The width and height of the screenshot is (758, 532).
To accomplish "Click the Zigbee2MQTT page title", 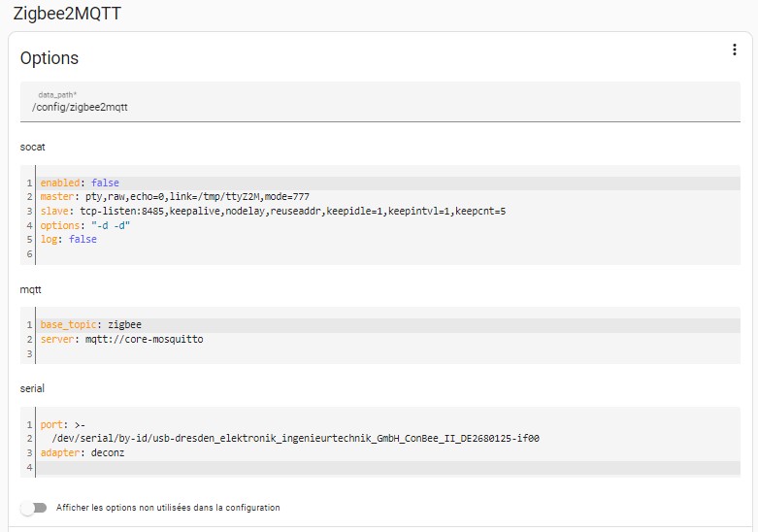I will click(67, 14).
